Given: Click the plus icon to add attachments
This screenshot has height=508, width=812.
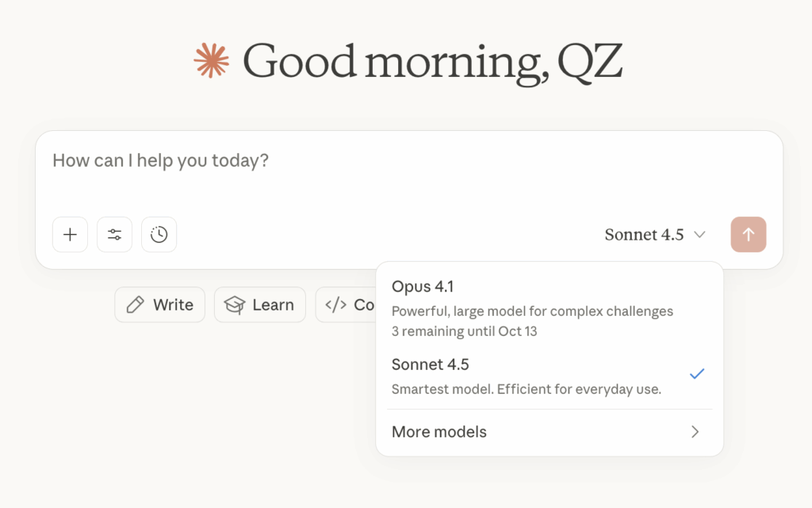Looking at the screenshot, I should (x=70, y=235).
